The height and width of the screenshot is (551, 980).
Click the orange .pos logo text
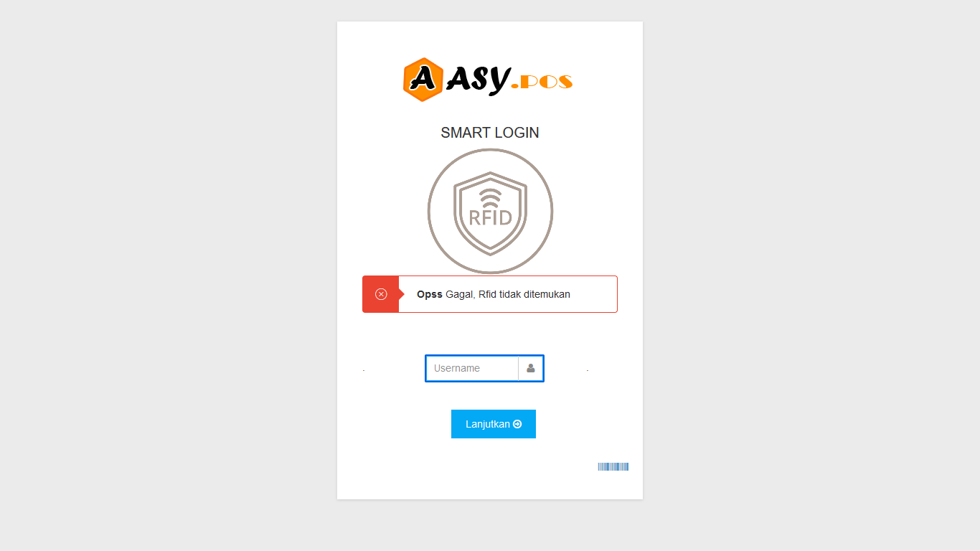click(542, 82)
